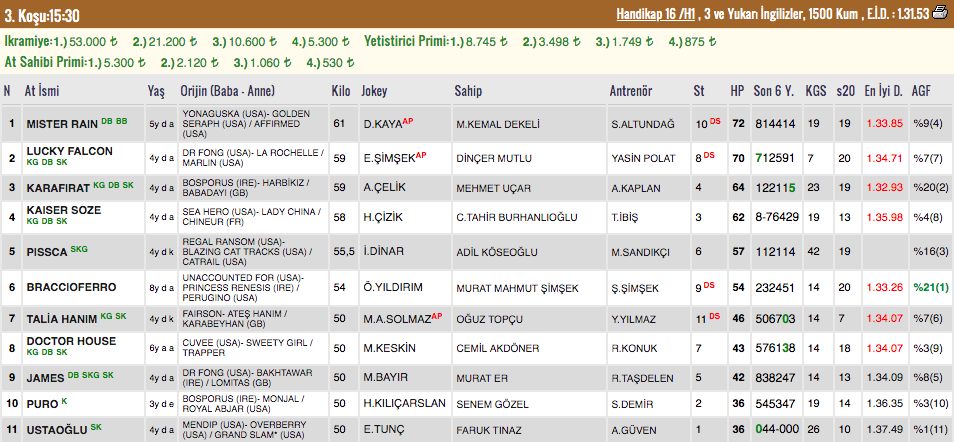Click trainer A.KAPLAN

coord(636,188)
